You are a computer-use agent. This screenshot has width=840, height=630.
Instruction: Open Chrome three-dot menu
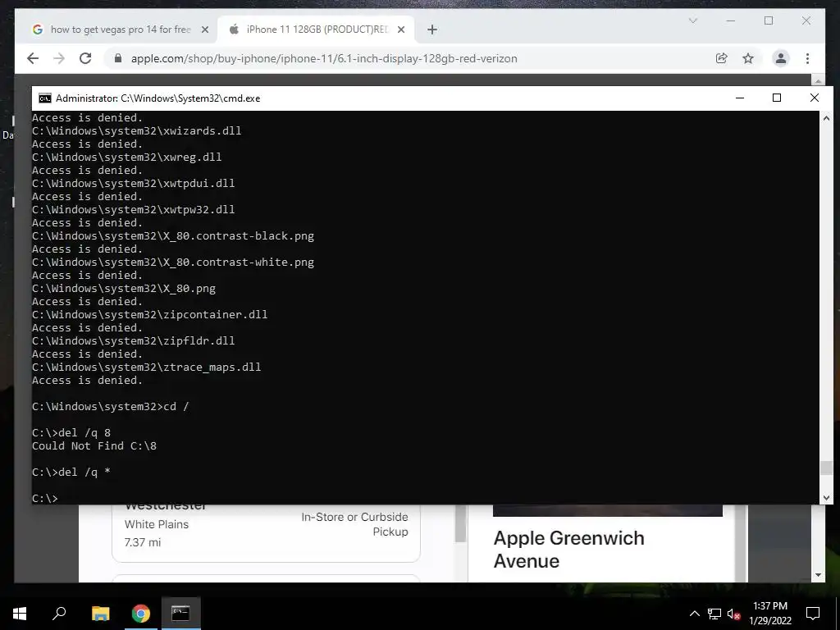pyautogui.click(x=807, y=58)
